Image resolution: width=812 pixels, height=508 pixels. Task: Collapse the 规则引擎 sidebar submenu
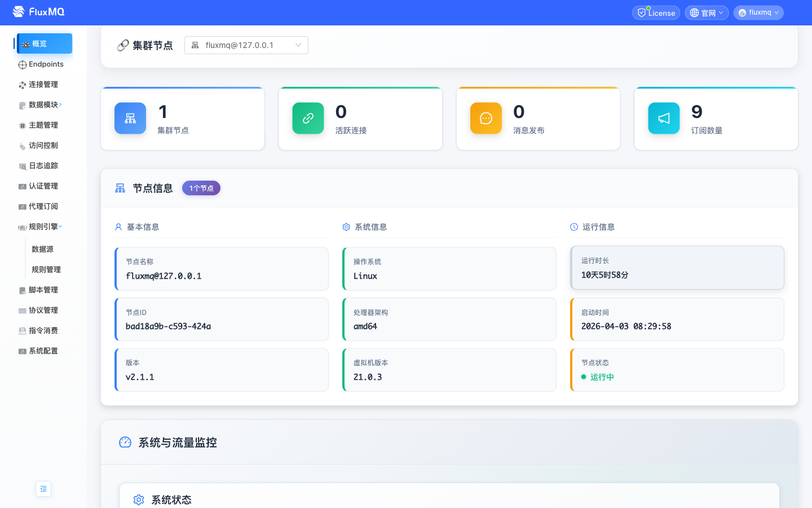43,227
